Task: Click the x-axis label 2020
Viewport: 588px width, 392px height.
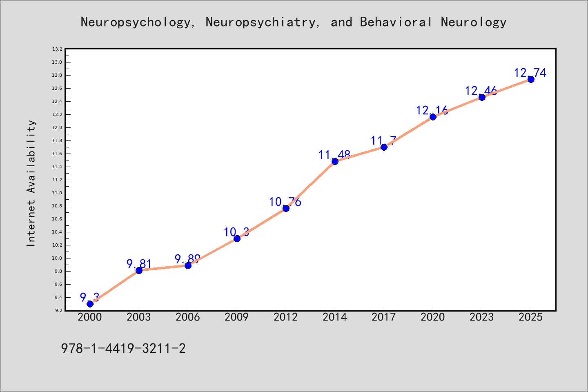Action: 433,317
